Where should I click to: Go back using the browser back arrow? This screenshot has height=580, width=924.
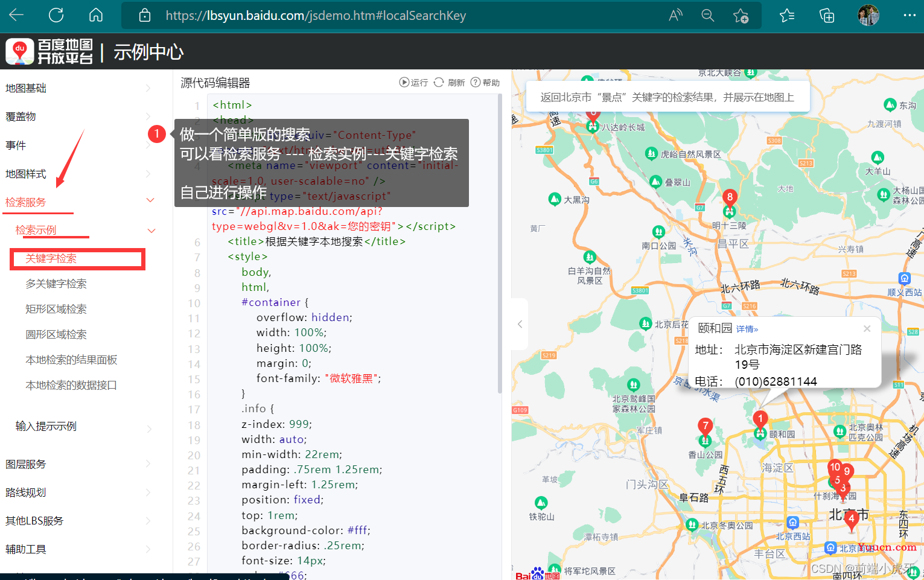[x=16, y=15]
